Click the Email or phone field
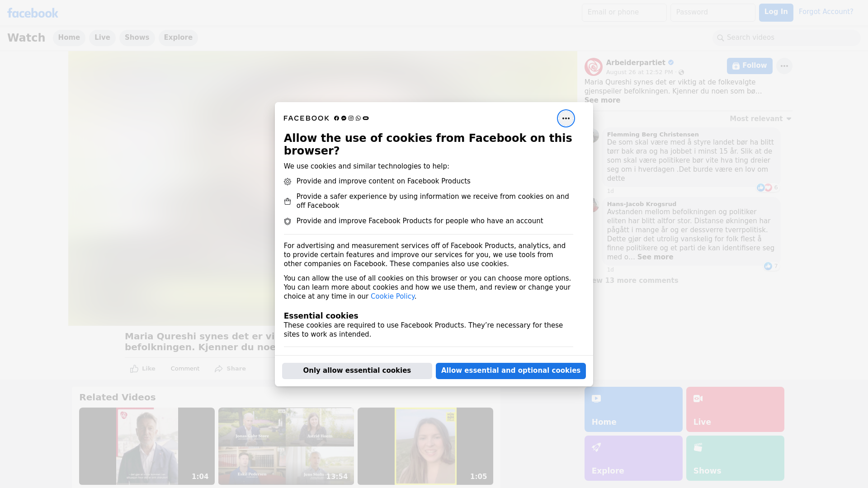The height and width of the screenshot is (488, 868). coord(624,13)
